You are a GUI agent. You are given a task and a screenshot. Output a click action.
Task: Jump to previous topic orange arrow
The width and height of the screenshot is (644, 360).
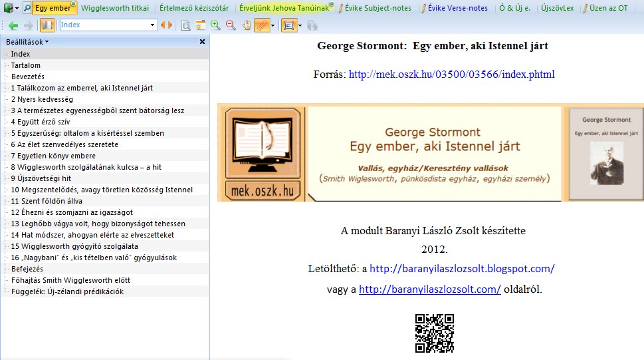click(x=163, y=25)
